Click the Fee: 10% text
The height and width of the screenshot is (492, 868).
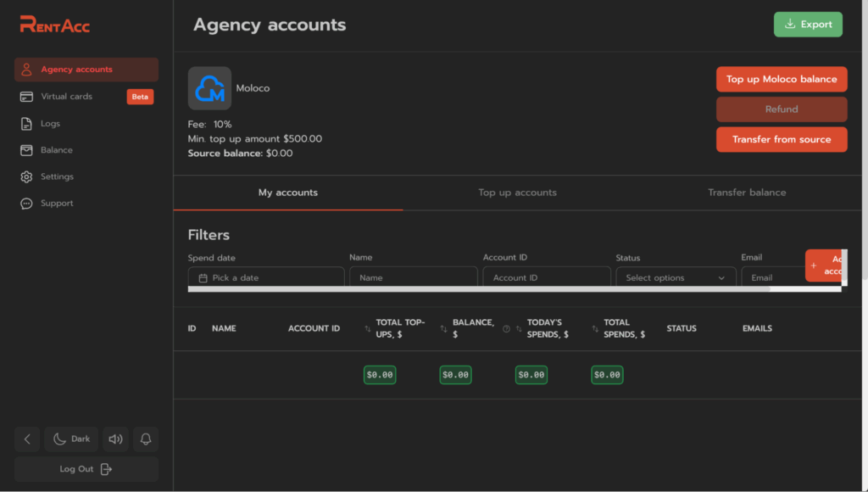pos(210,125)
